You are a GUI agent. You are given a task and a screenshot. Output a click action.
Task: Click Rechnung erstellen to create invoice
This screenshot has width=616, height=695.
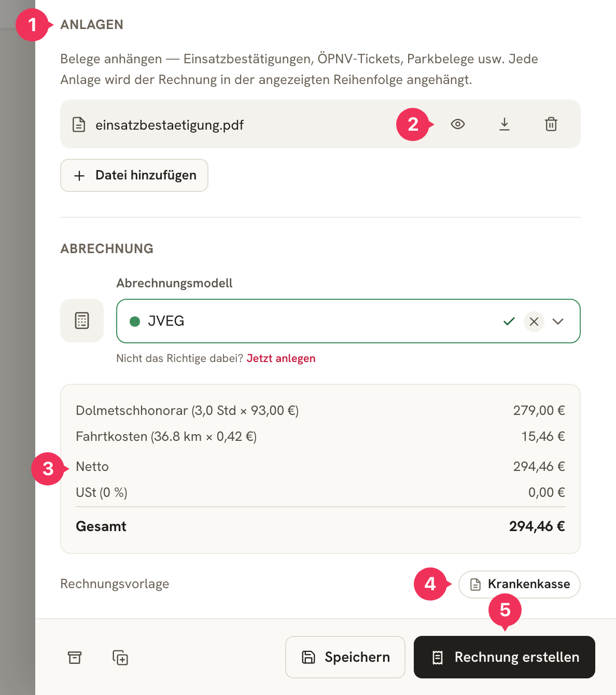point(505,657)
